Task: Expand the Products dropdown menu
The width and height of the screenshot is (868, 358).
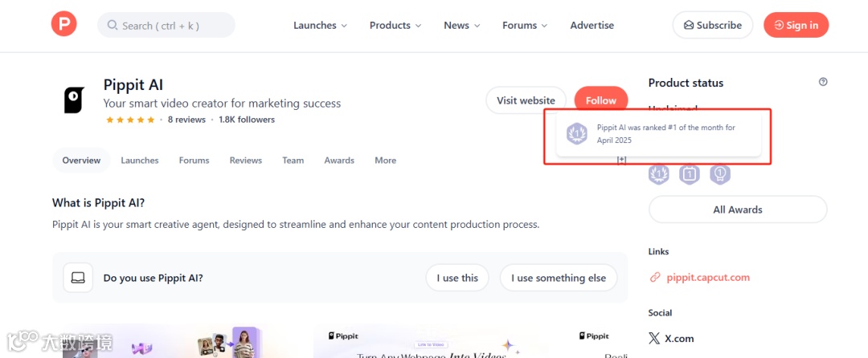Action: click(395, 25)
